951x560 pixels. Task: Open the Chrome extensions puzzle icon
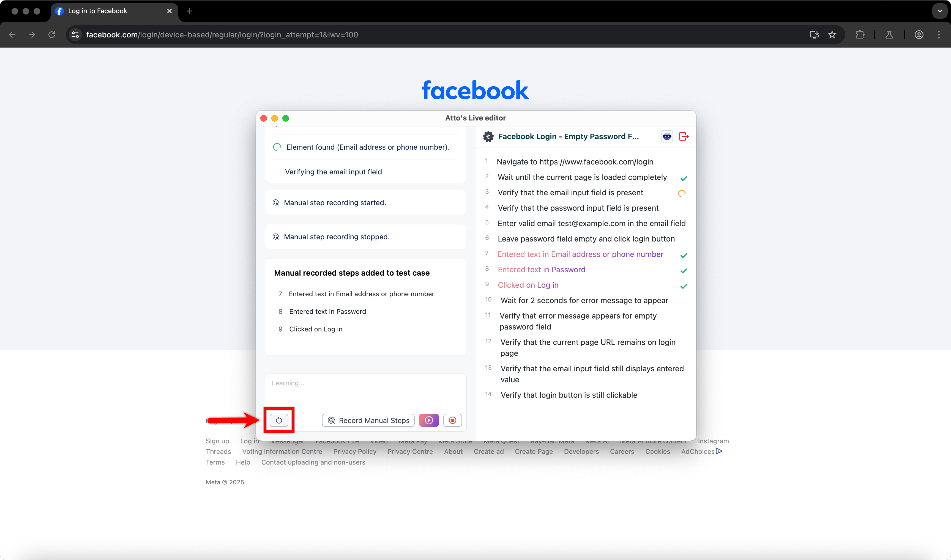click(x=860, y=35)
